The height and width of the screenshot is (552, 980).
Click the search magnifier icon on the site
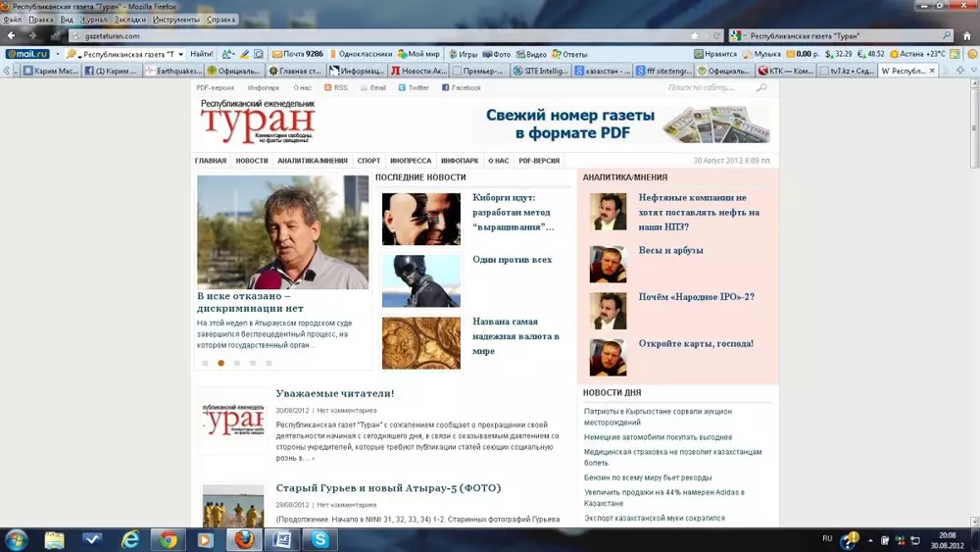pyautogui.click(x=761, y=88)
